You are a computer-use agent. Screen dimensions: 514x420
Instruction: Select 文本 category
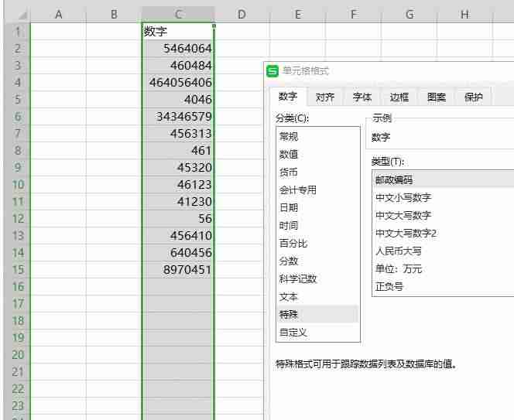coord(317,296)
